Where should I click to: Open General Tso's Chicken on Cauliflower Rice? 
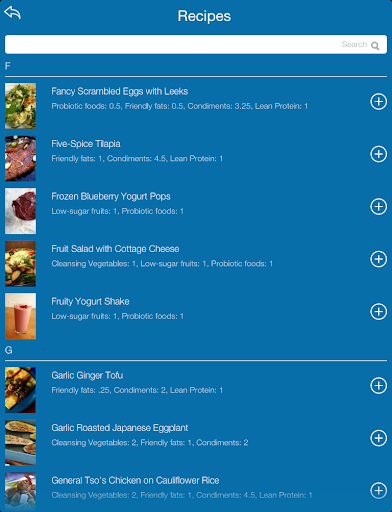pyautogui.click(x=135, y=480)
